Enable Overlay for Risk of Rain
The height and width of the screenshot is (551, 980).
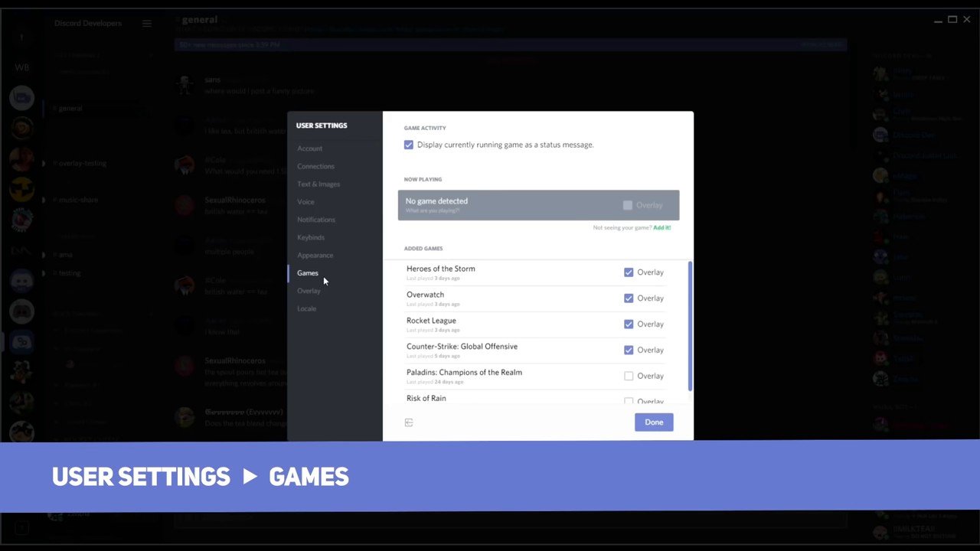[629, 401]
